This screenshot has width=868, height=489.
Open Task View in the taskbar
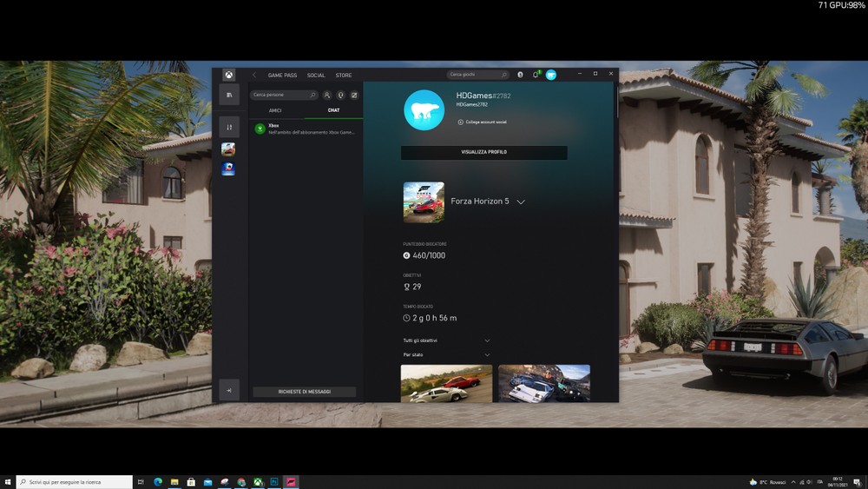[141, 482]
